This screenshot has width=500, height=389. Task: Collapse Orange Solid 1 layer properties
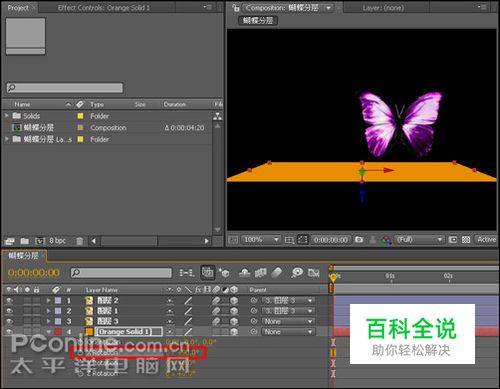click(x=49, y=332)
